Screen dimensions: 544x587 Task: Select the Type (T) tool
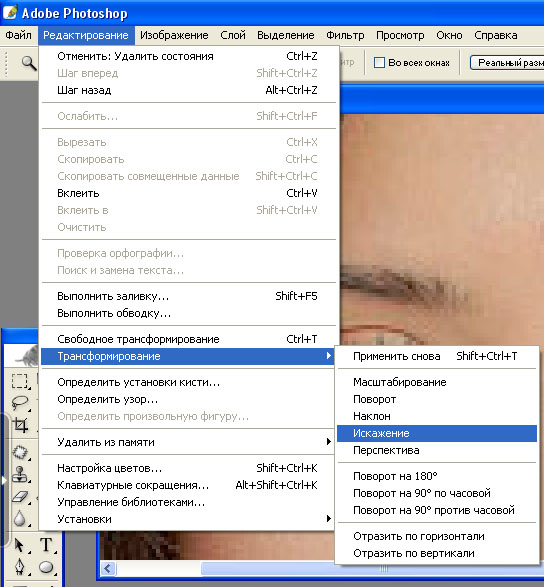pyautogui.click(x=46, y=545)
